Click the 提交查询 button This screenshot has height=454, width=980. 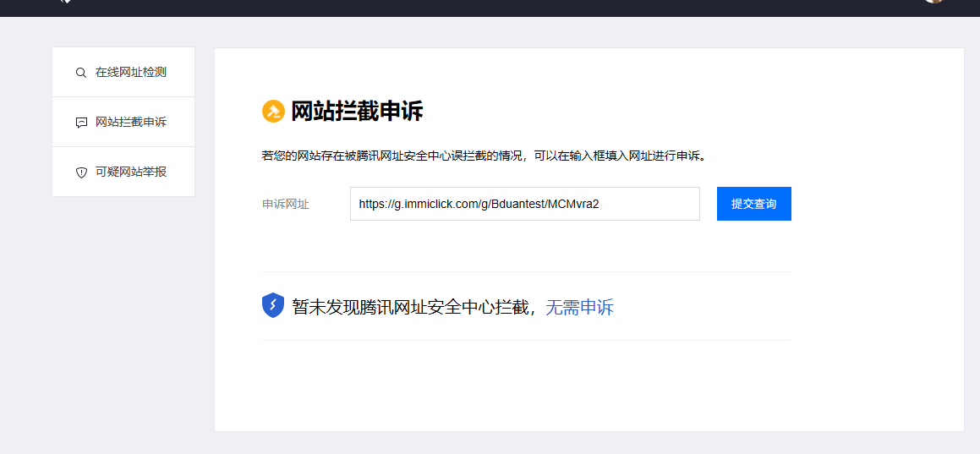pos(753,204)
